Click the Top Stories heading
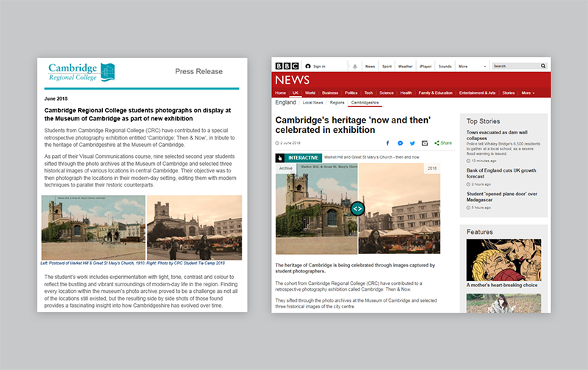Image resolution: width=588 pixels, height=370 pixels. click(483, 121)
